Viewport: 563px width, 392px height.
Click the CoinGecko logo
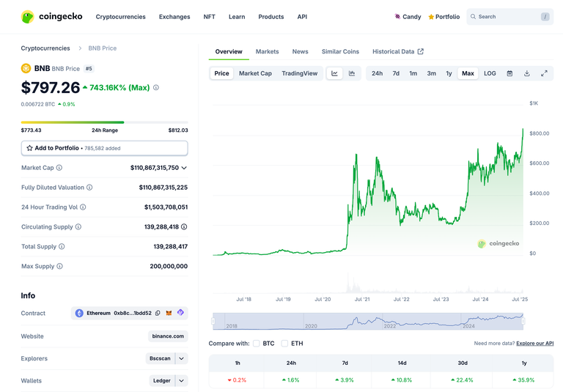[52, 17]
